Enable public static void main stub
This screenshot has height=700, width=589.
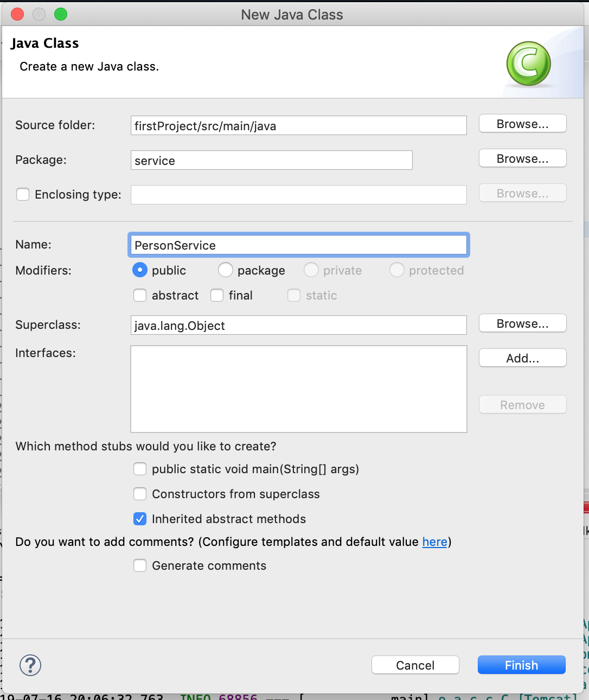(140, 469)
